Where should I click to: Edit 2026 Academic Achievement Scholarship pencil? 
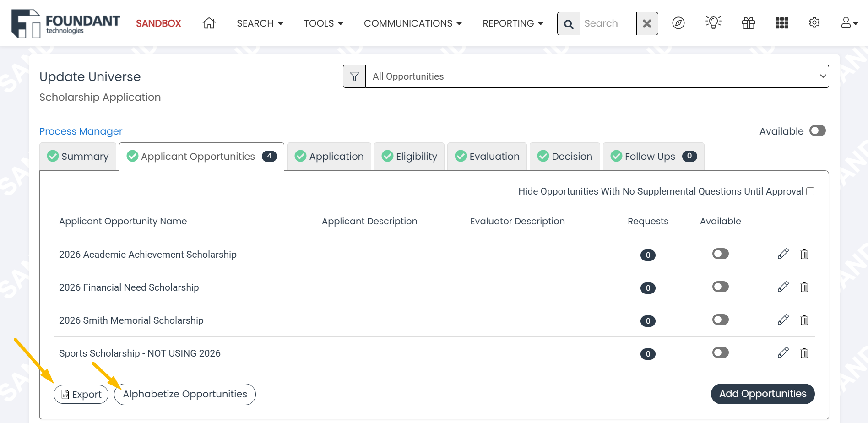pyautogui.click(x=783, y=254)
